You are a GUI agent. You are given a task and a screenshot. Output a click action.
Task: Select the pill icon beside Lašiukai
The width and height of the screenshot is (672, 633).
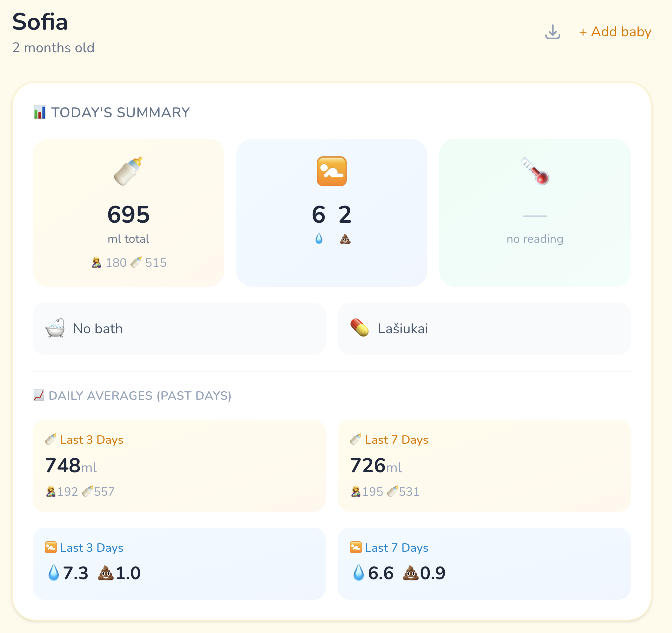pyautogui.click(x=360, y=328)
